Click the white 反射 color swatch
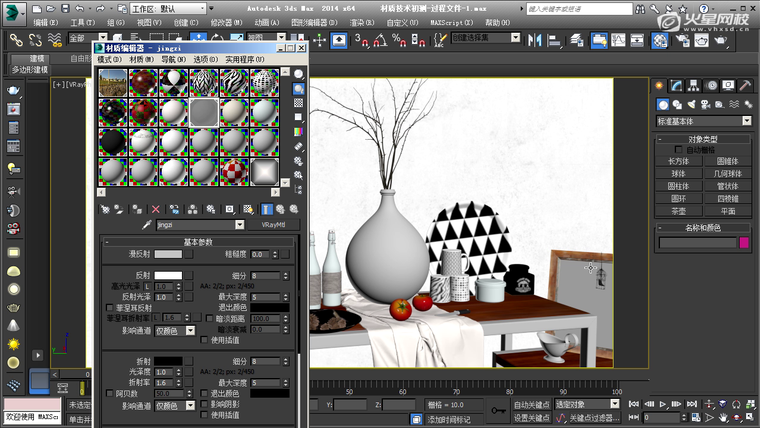760x428 pixels. [x=168, y=275]
